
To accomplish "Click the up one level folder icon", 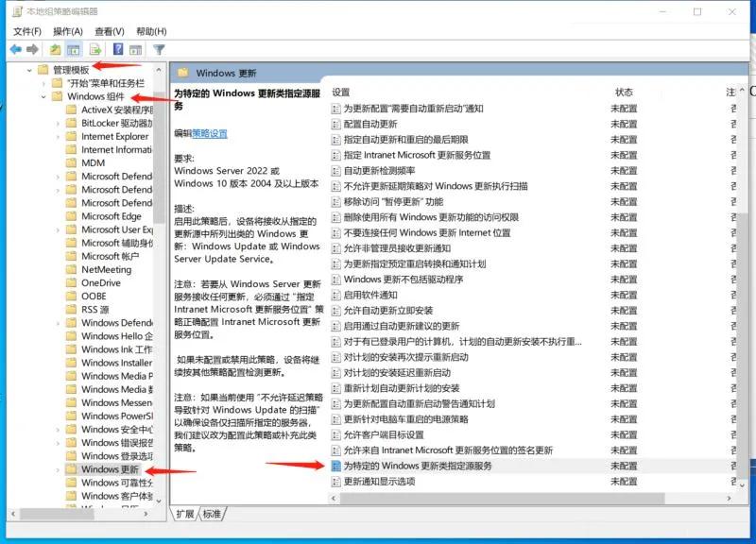I will coord(55,50).
